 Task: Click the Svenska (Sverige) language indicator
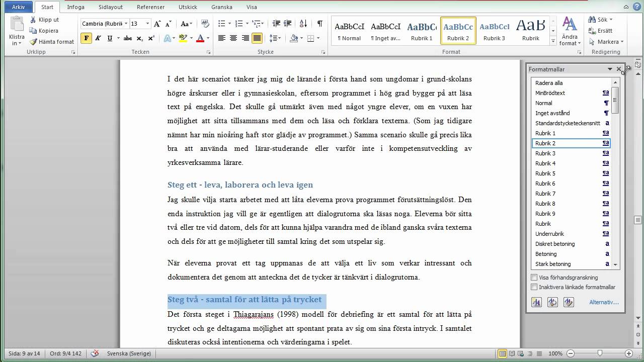click(129, 353)
